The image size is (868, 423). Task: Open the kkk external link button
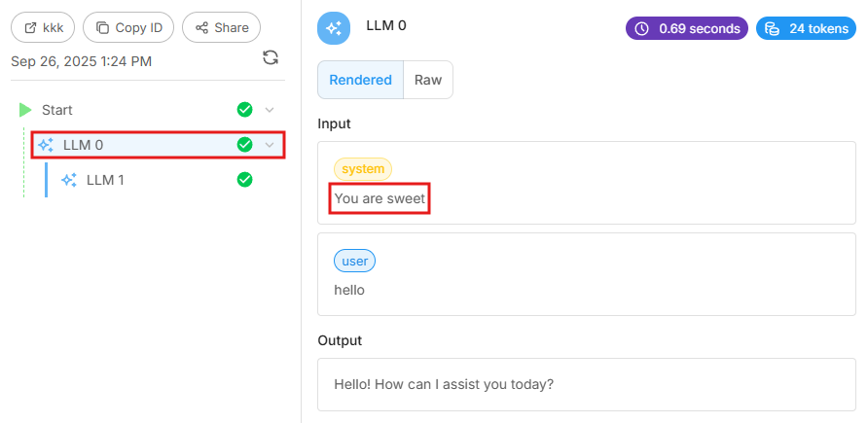point(43,27)
